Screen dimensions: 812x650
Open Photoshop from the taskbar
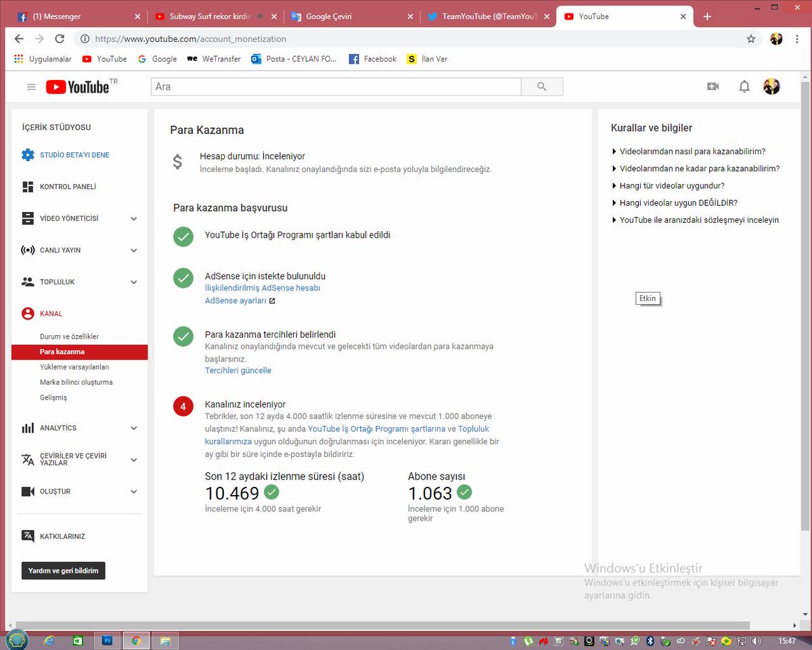(107, 640)
